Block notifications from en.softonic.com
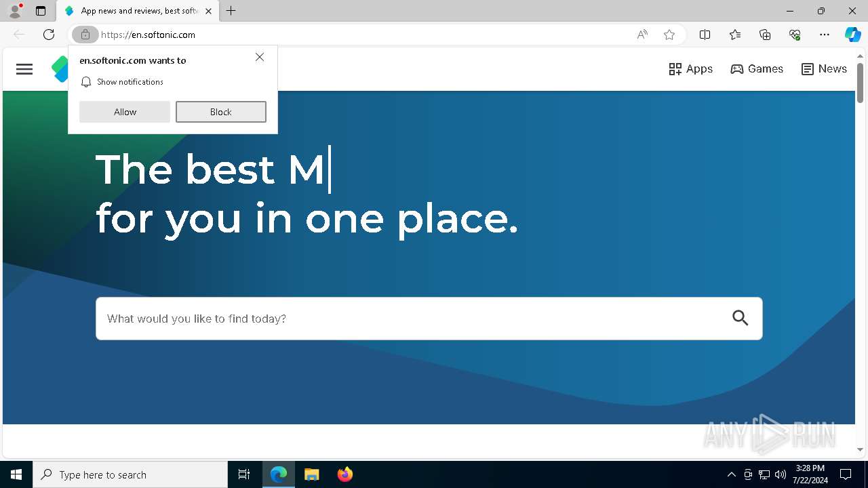 (221, 112)
